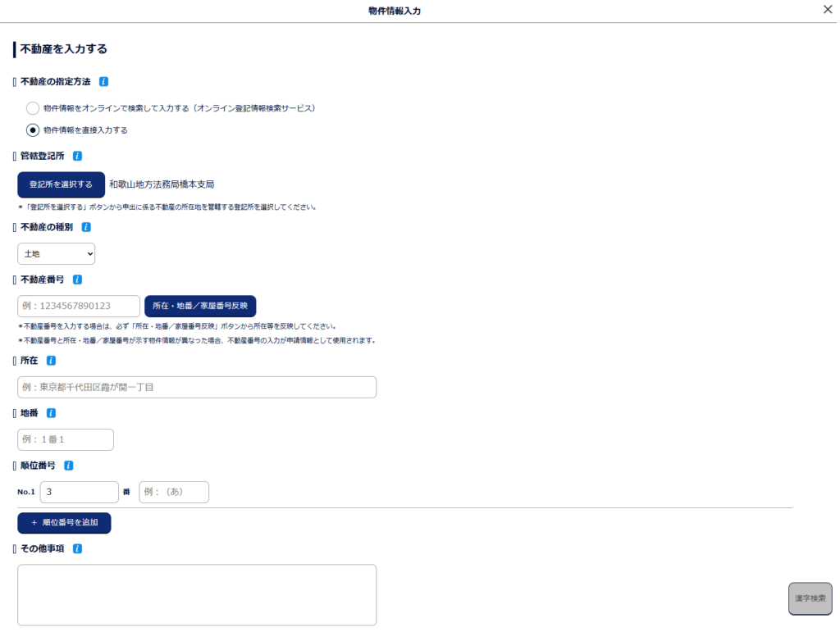Focus the 不動産番号 input field
Screen dimensions: 840x641
click(79, 306)
